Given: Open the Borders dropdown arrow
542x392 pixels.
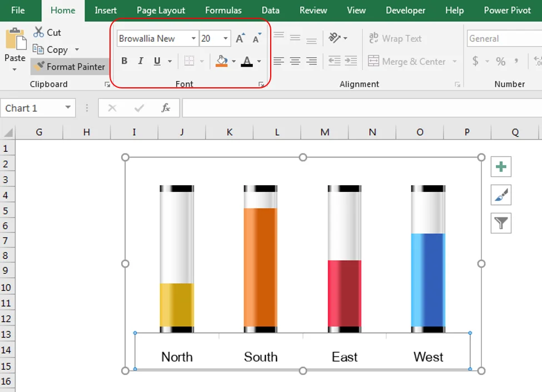Looking at the screenshot, I should [202, 62].
